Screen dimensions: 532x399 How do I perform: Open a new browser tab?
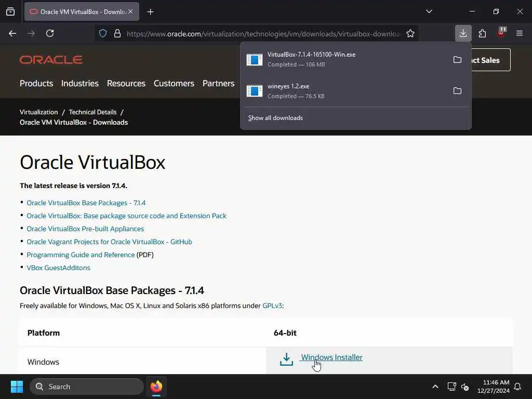[x=150, y=12]
